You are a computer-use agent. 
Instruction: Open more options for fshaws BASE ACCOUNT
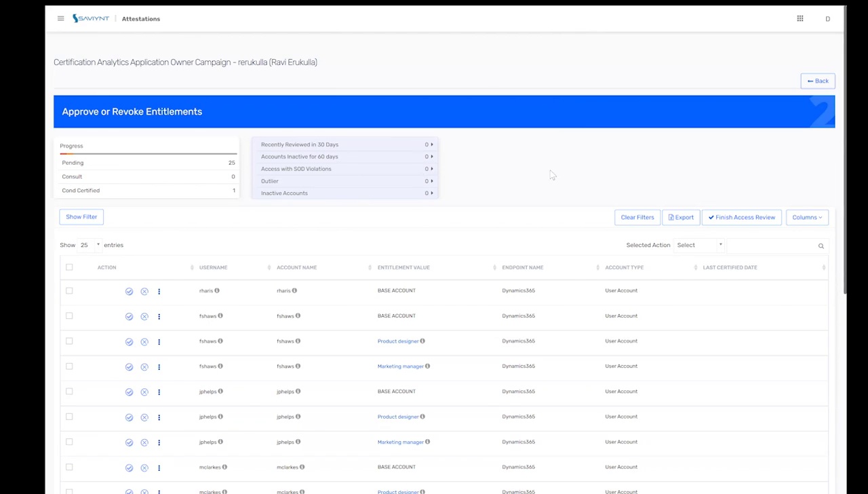click(x=159, y=316)
